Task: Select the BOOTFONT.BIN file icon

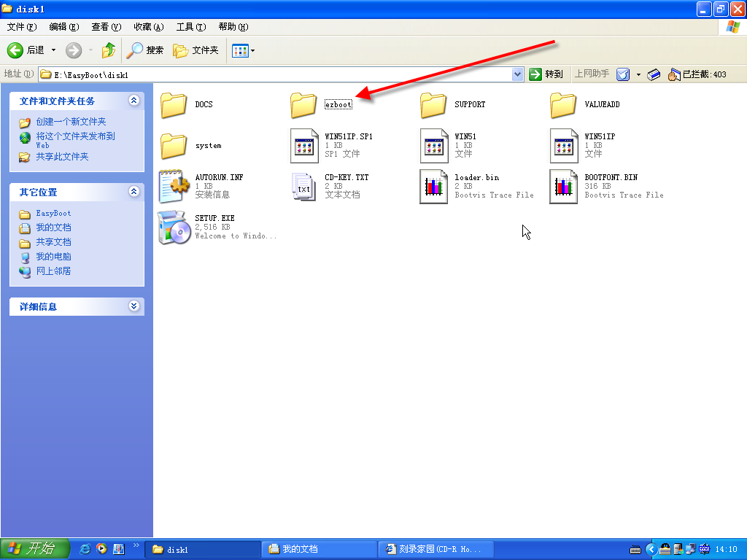Action: [564, 187]
